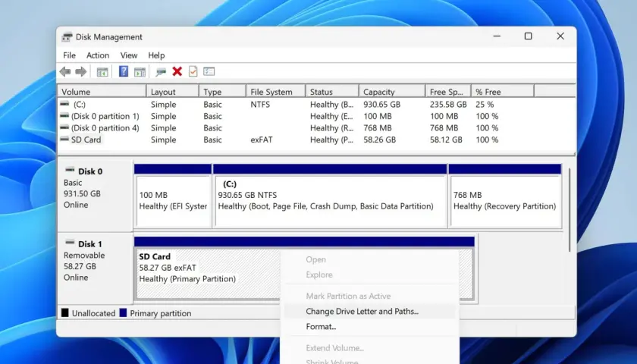
Task: Click drive icon for Disk 0 partition 4
Action: point(64,127)
